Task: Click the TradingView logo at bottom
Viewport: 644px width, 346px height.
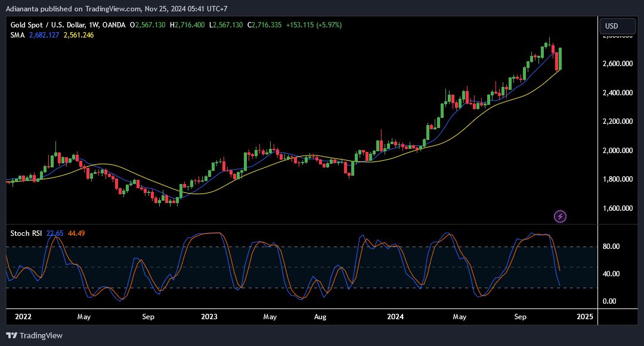Action: point(35,336)
